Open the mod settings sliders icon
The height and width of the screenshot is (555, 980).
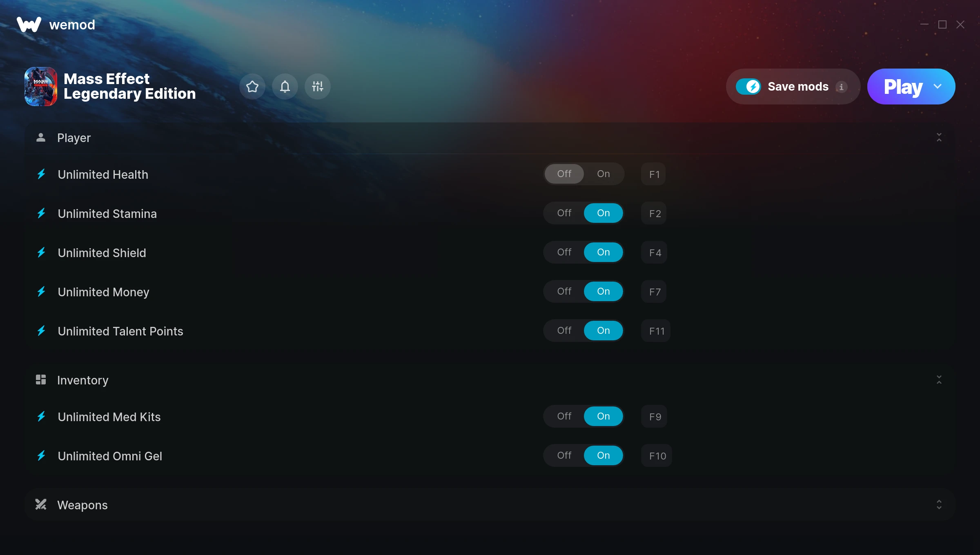tap(318, 87)
